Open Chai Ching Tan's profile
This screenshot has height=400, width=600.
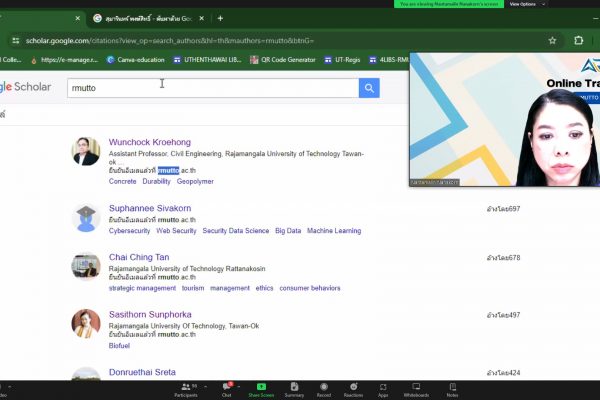pyautogui.click(x=139, y=257)
